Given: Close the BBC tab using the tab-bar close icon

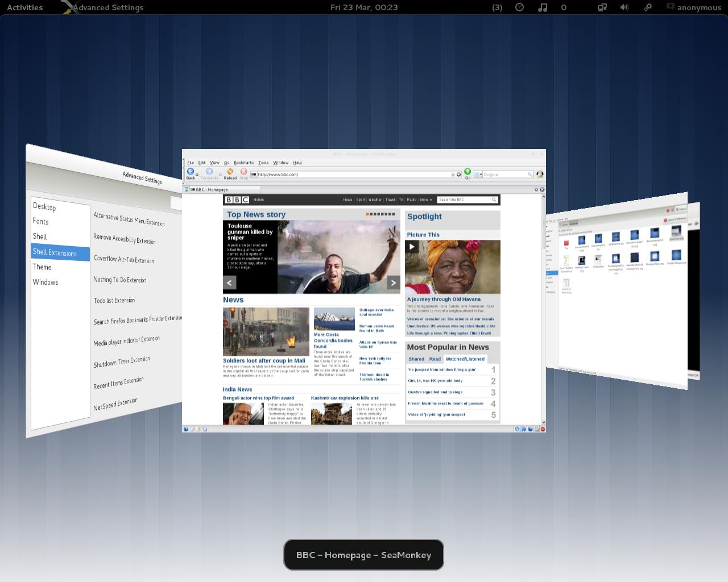Looking at the screenshot, I should pyautogui.click(x=542, y=189).
